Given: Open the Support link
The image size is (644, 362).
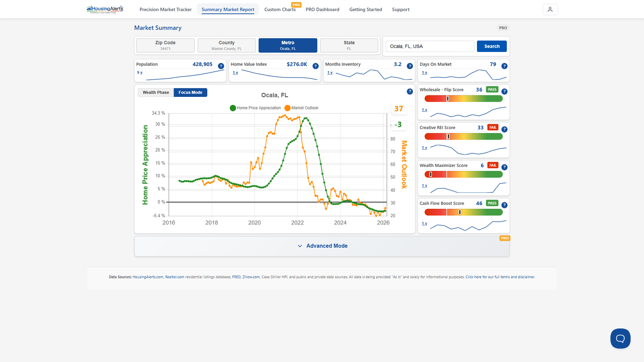Looking at the screenshot, I should [x=400, y=10].
